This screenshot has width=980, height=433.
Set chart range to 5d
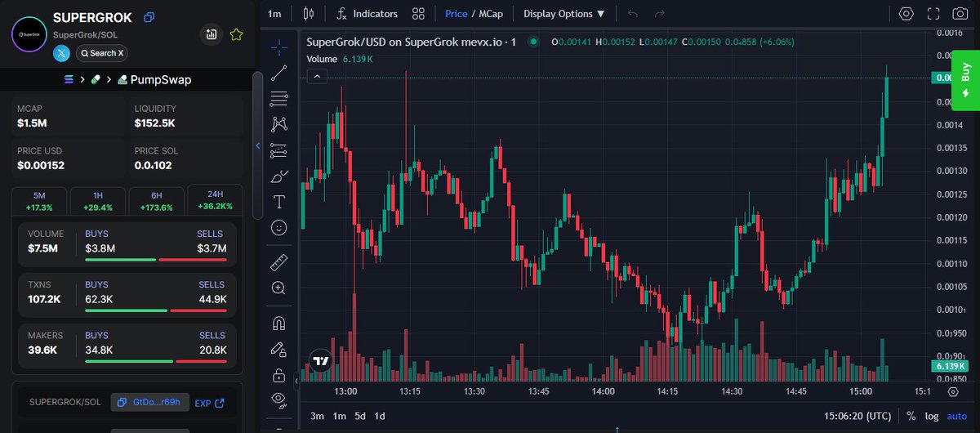tap(359, 416)
